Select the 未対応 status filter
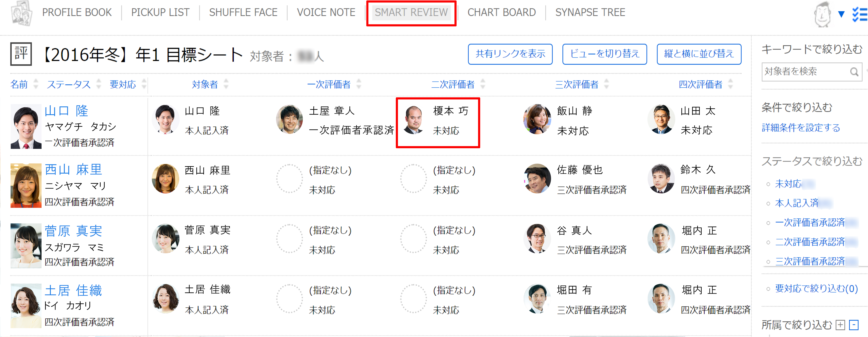The width and height of the screenshot is (868, 337). [x=788, y=184]
